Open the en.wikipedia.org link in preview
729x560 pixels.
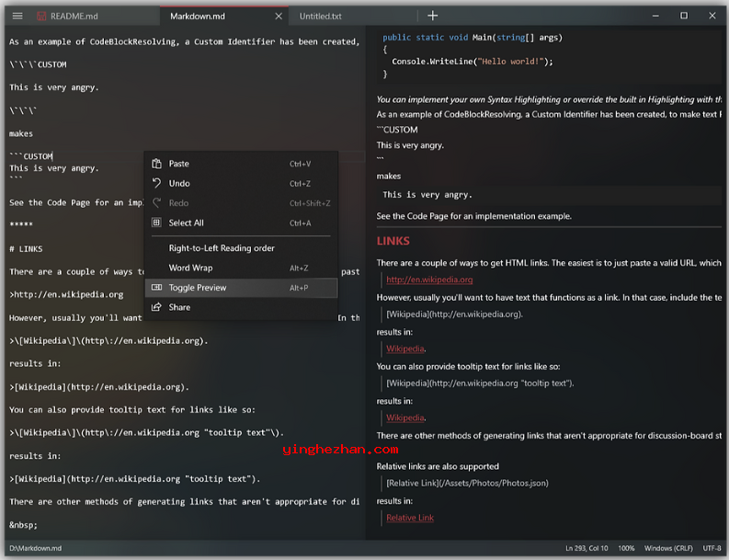point(429,280)
